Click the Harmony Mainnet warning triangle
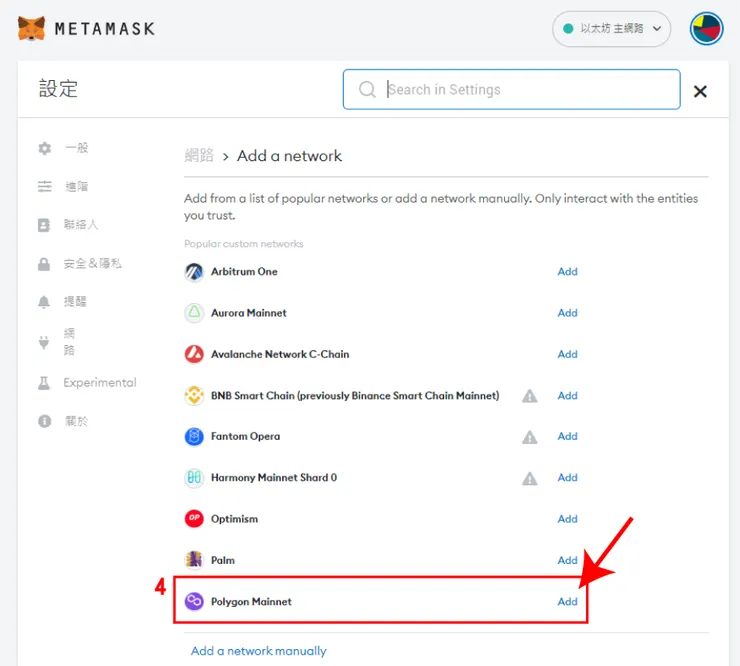This screenshot has height=666, width=740. point(530,478)
